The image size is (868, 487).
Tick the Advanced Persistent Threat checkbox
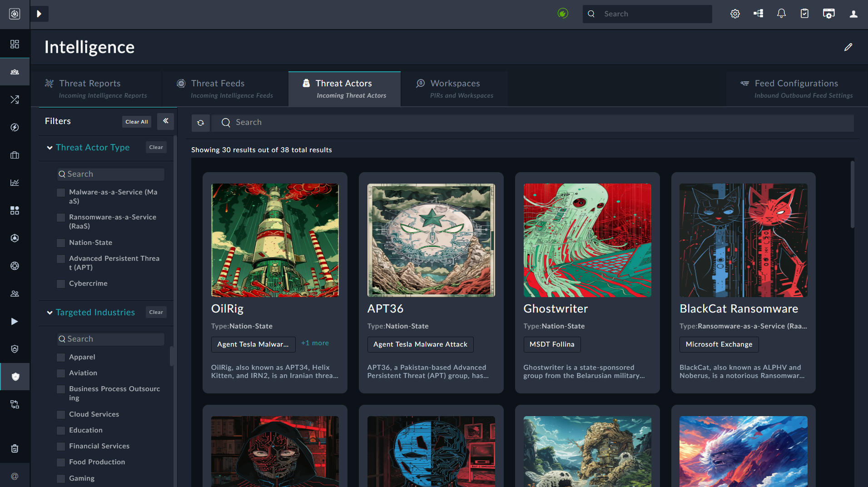[61, 259]
